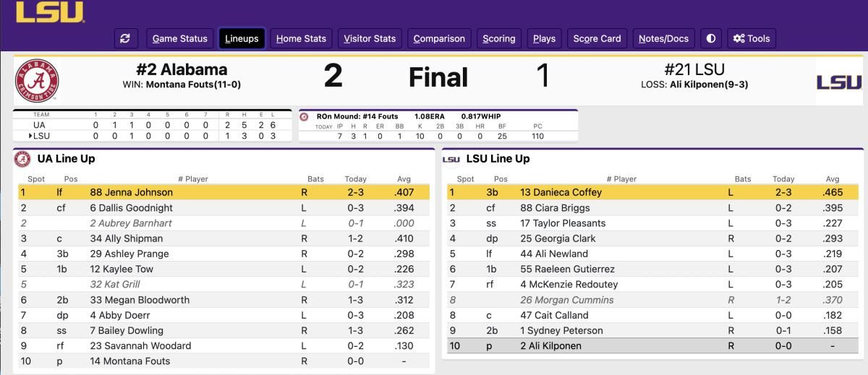The image size is (868, 375).
Task: Click the LSU logo in top banner
Action: [x=49, y=11]
